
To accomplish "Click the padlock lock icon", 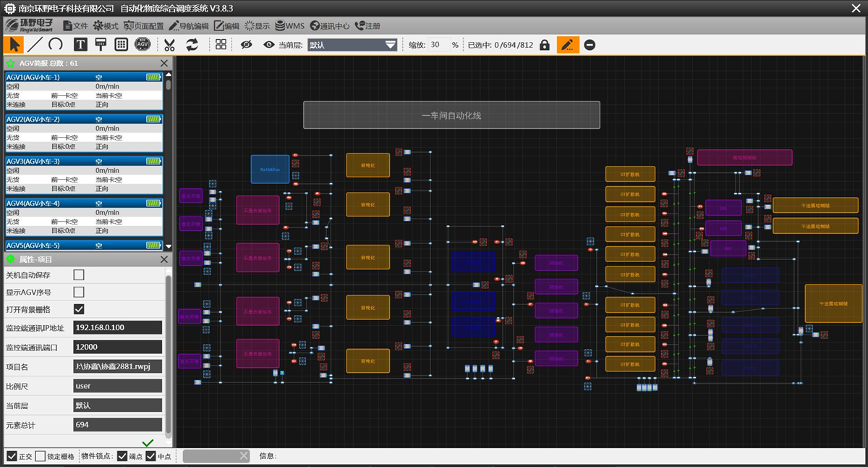I will click(x=545, y=45).
